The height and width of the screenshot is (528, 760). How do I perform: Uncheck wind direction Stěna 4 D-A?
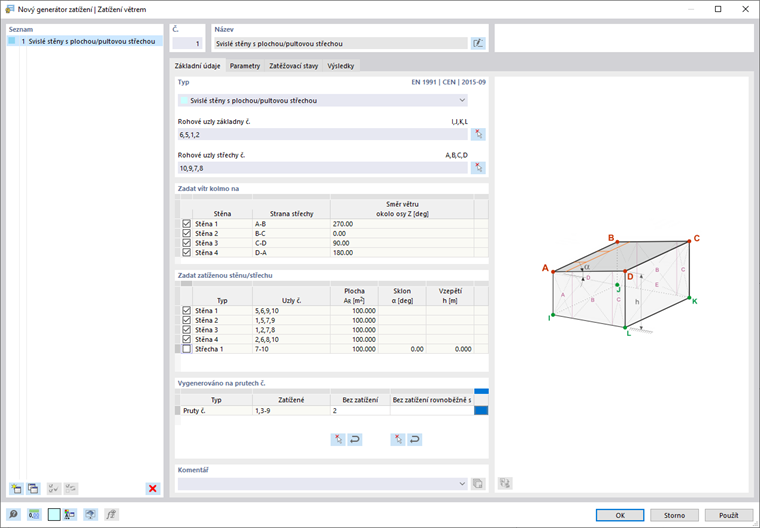pos(187,253)
